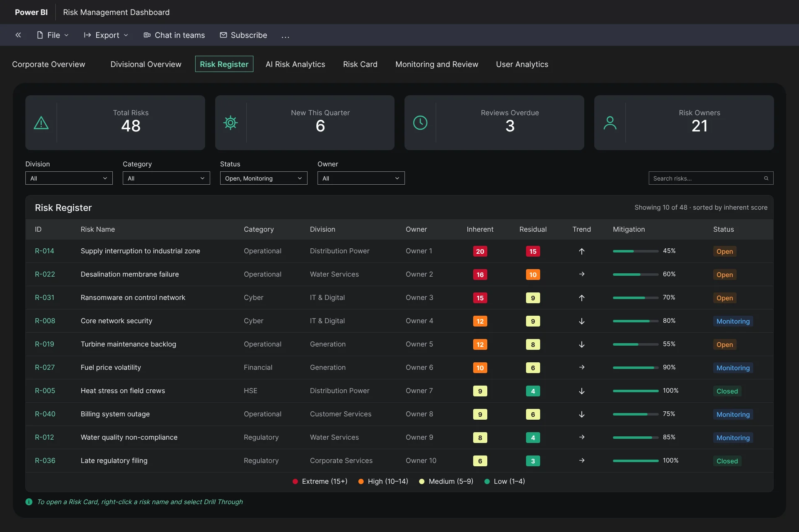This screenshot has width=799, height=532.
Task: Switch to the Corporate Overview tab
Action: 49,64
